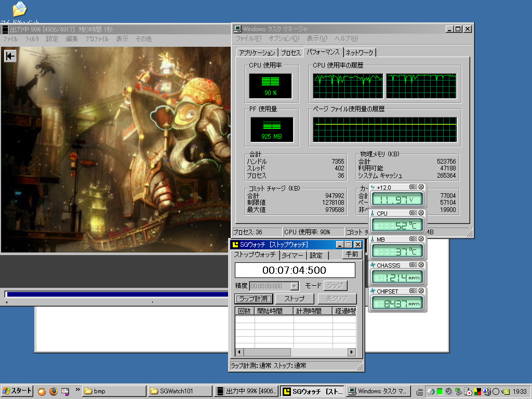Open the 設定 tab in SG Watch
Screen dimensions: 532x399
pos(316,256)
